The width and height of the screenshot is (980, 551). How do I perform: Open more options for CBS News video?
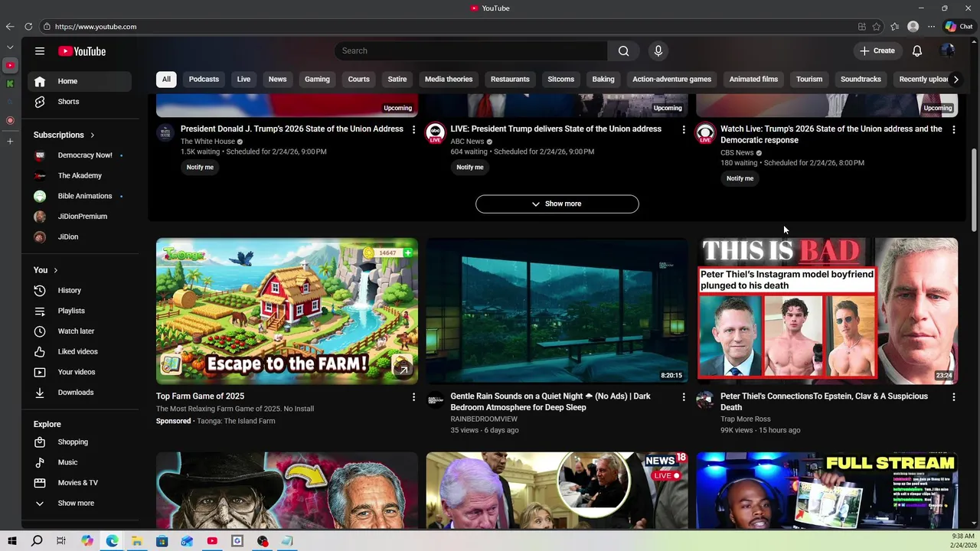pyautogui.click(x=953, y=130)
